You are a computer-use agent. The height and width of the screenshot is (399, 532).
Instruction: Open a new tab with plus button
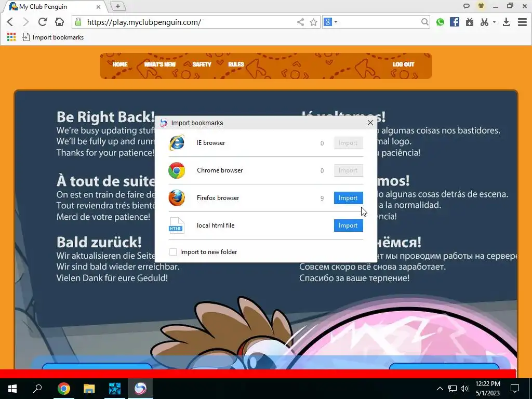point(118,6)
